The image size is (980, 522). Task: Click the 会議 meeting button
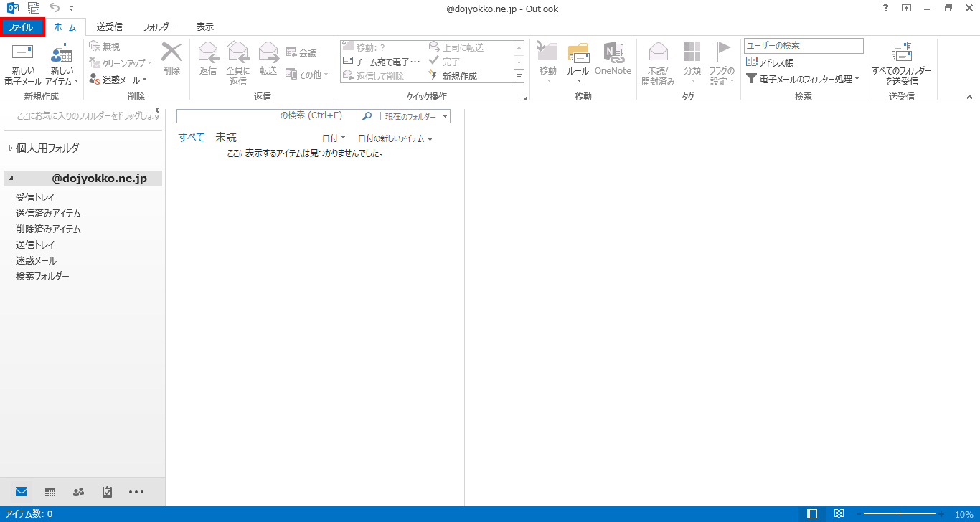coord(301,52)
